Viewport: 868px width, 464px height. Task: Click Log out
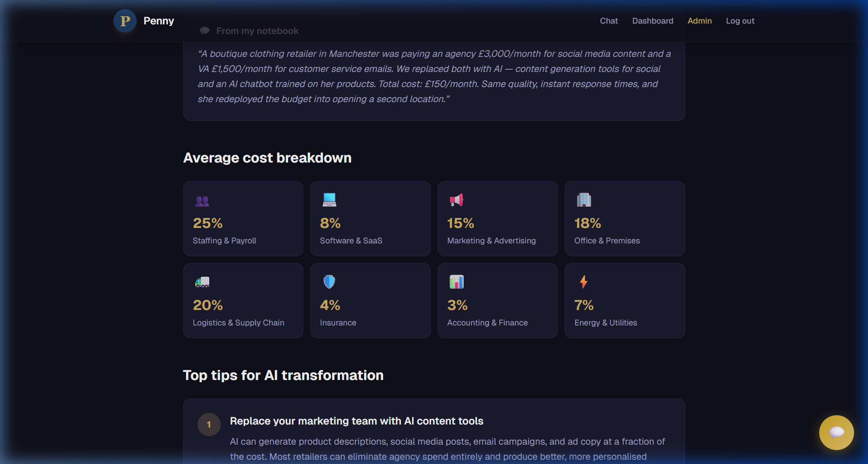pyautogui.click(x=740, y=21)
